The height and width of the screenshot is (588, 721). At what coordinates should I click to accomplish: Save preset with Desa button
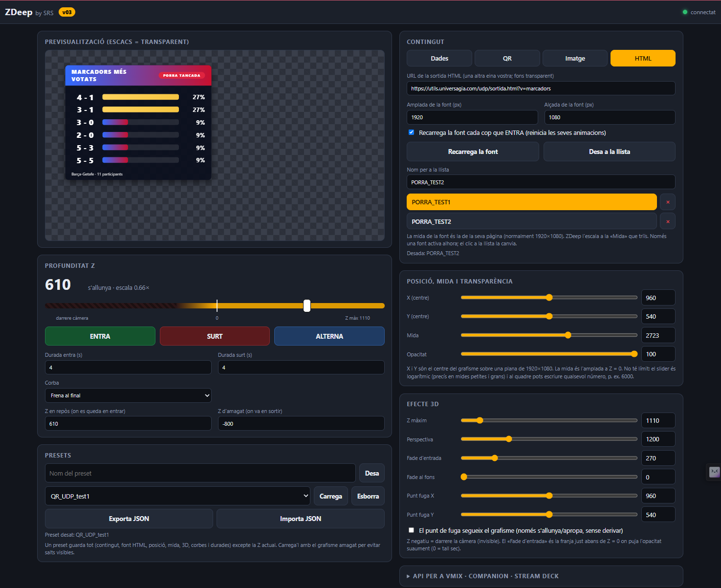(372, 473)
